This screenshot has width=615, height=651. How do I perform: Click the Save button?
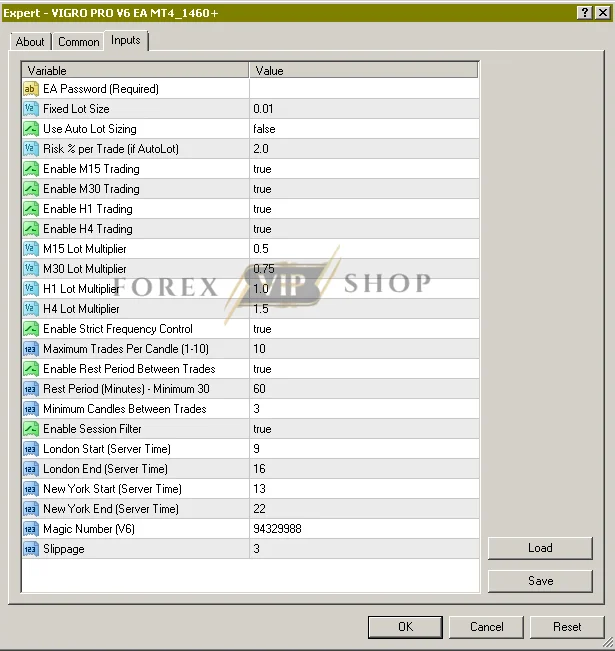tap(540, 580)
